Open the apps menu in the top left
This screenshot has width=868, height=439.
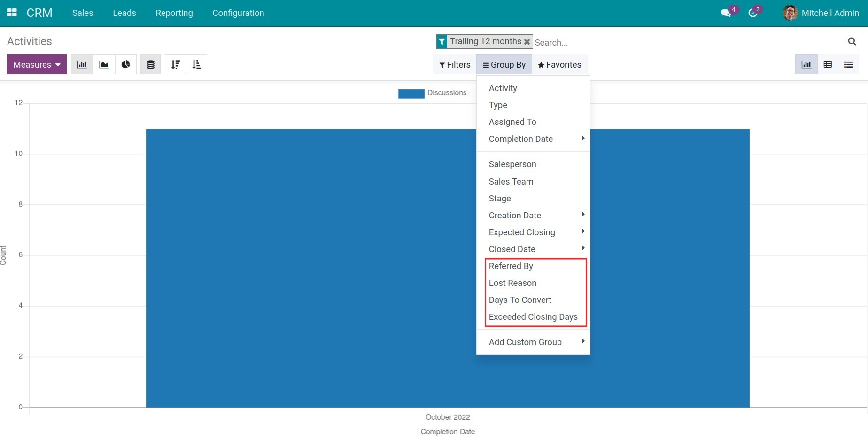12,12
